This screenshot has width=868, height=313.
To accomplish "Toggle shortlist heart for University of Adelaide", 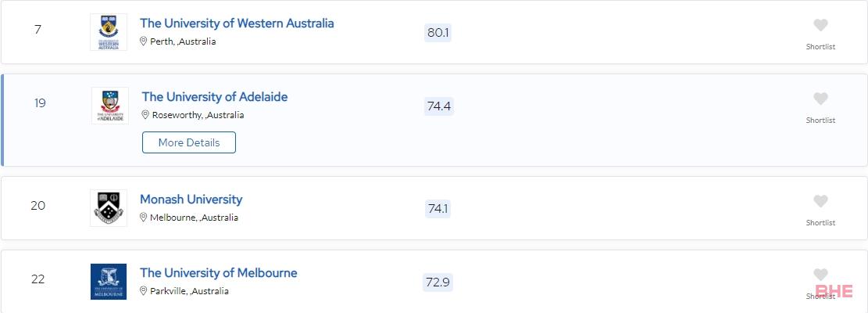I will click(820, 99).
